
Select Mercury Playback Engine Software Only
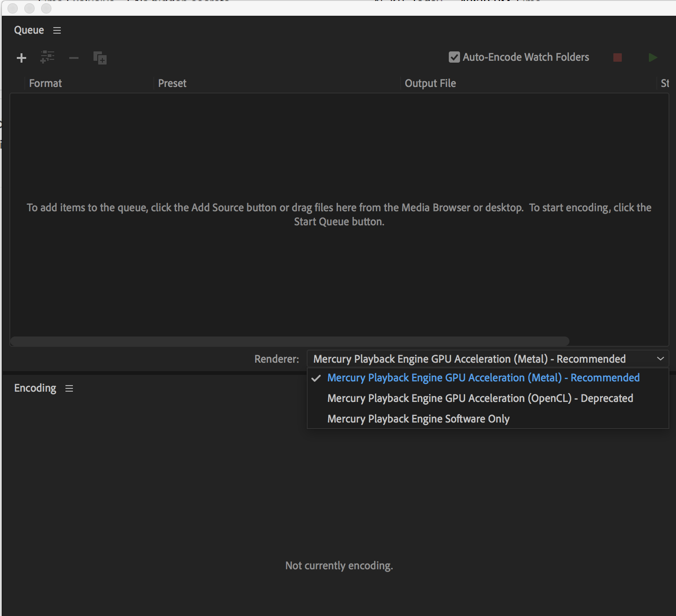pyautogui.click(x=418, y=419)
